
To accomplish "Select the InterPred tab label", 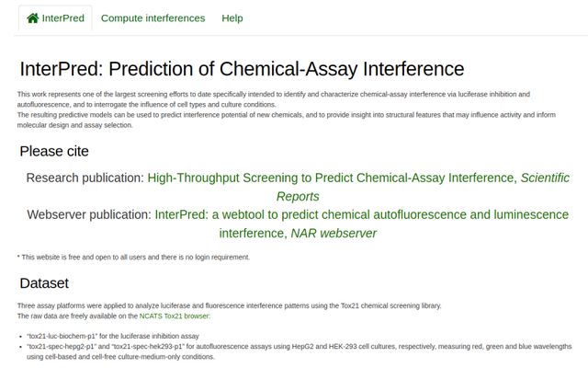I will point(63,18).
